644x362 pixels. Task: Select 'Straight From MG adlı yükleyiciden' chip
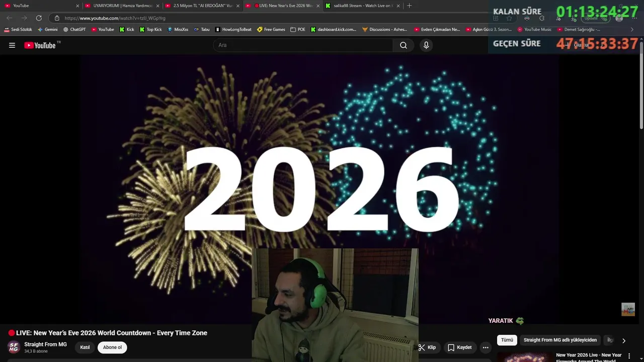(x=560, y=340)
